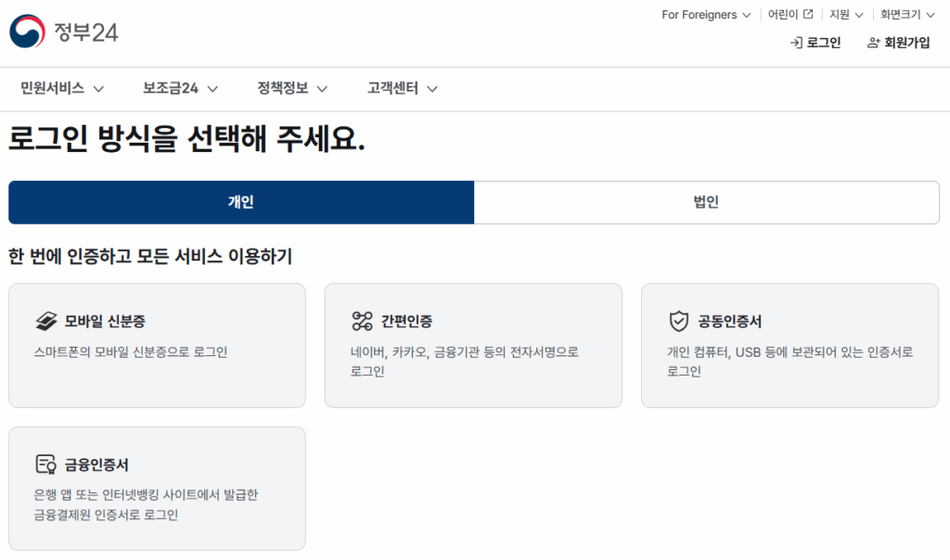Choose 간편인증 login method card
Viewport: 950px width, 560px height.
pyautogui.click(x=472, y=345)
